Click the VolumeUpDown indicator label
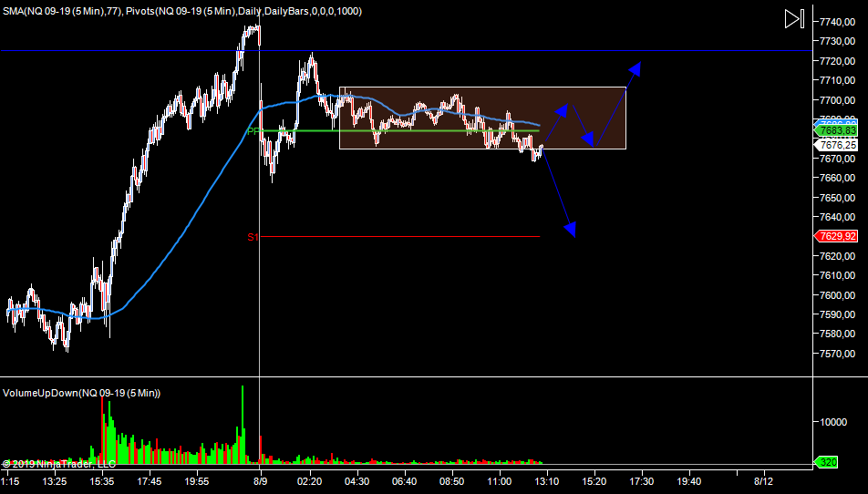 click(81, 393)
